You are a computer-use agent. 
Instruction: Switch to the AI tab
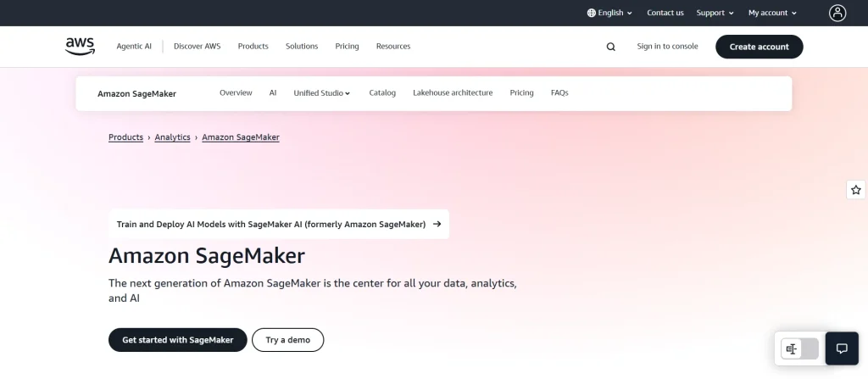click(x=273, y=93)
